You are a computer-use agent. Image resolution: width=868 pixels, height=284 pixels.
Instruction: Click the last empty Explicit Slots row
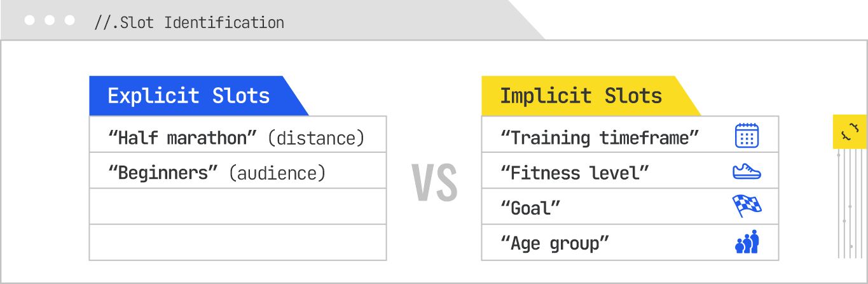[237, 243]
